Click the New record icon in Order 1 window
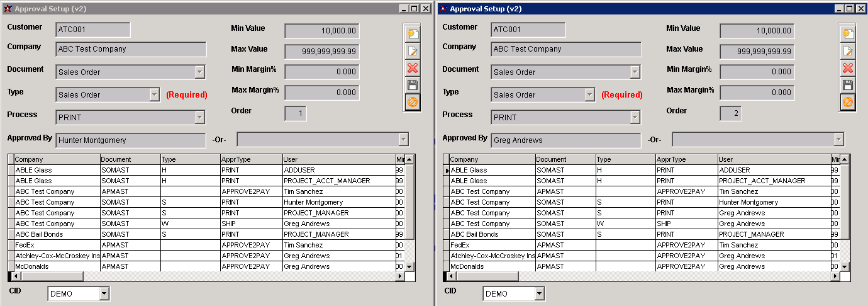The width and height of the screenshot is (868, 306). pos(413,34)
